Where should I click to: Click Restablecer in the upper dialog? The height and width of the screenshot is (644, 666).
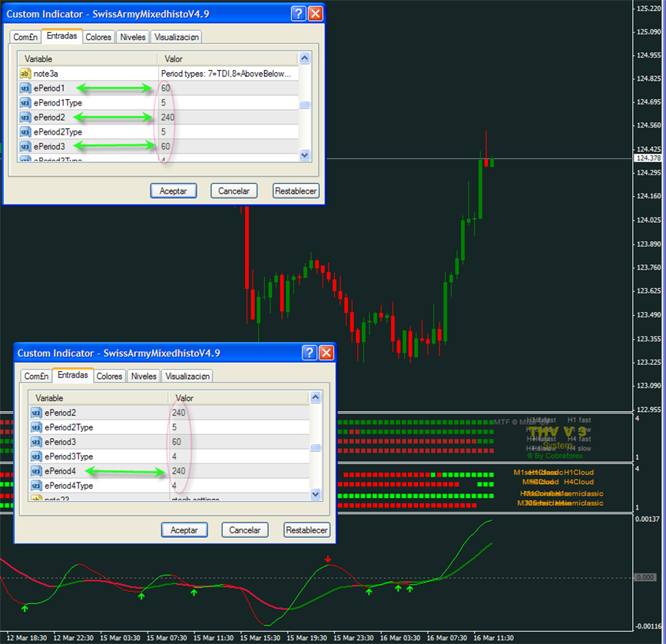click(x=296, y=191)
